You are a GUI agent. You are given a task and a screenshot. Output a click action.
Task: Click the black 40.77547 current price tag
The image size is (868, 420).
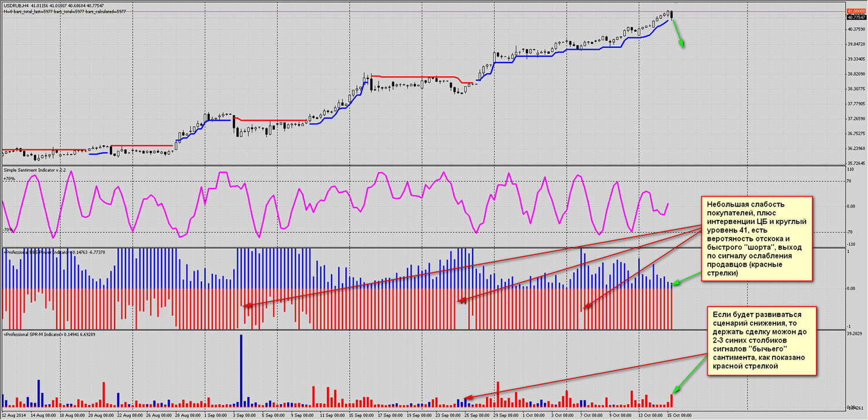click(855, 17)
